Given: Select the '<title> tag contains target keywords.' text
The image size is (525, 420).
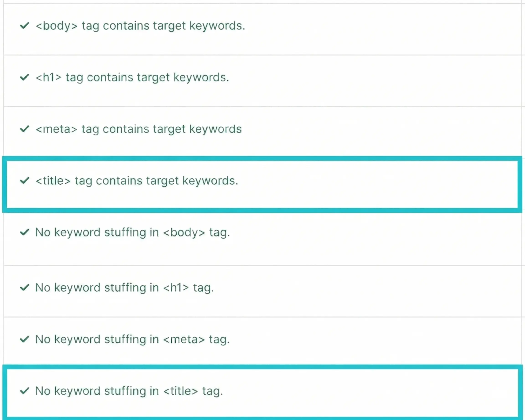Looking at the screenshot, I should click(x=137, y=181).
